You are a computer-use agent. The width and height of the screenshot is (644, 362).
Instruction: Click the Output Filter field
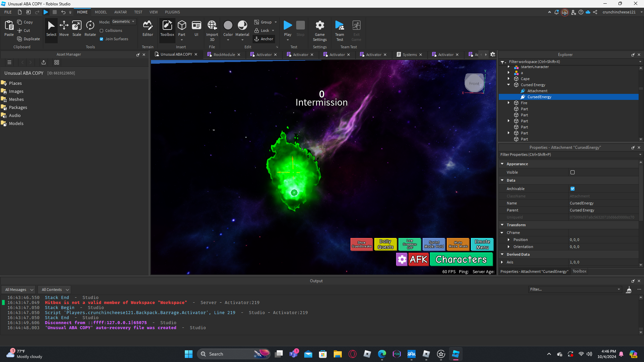click(575, 290)
